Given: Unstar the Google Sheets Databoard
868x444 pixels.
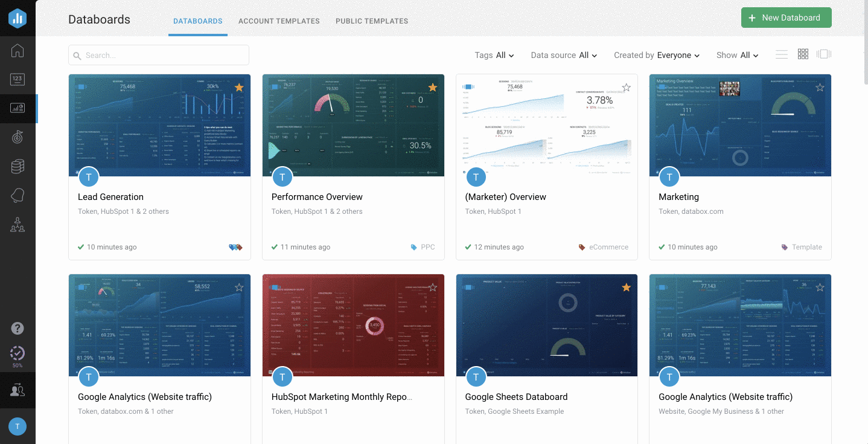Looking at the screenshot, I should coord(626,288).
